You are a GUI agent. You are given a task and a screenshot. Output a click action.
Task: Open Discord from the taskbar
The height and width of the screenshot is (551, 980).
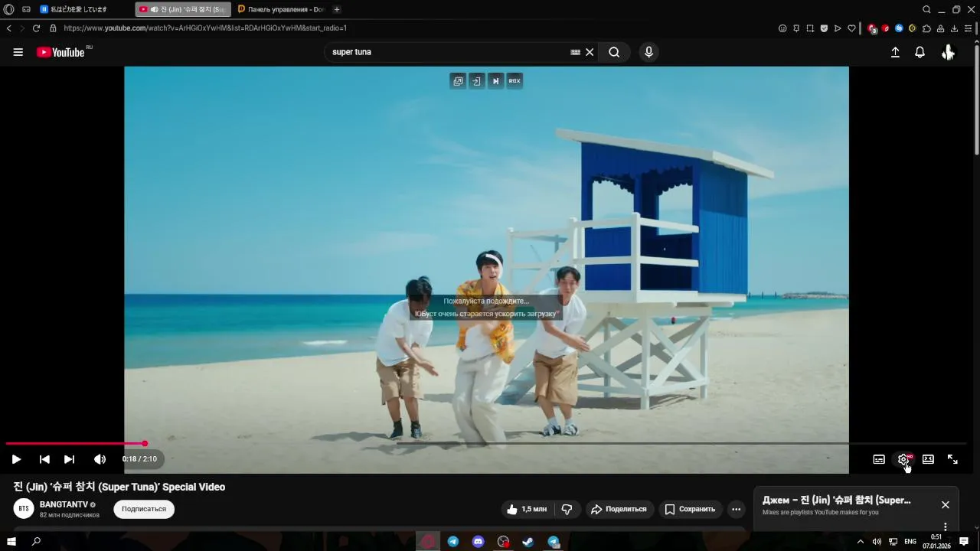pos(479,541)
